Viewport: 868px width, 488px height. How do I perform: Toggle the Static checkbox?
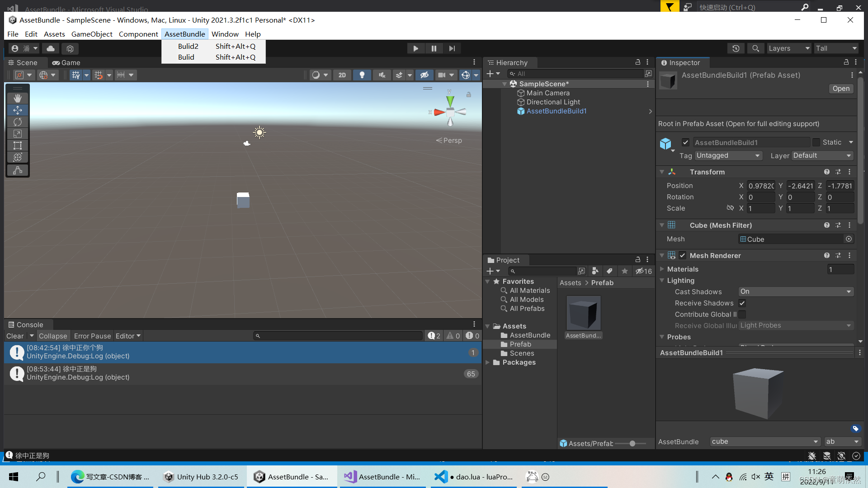coord(816,142)
